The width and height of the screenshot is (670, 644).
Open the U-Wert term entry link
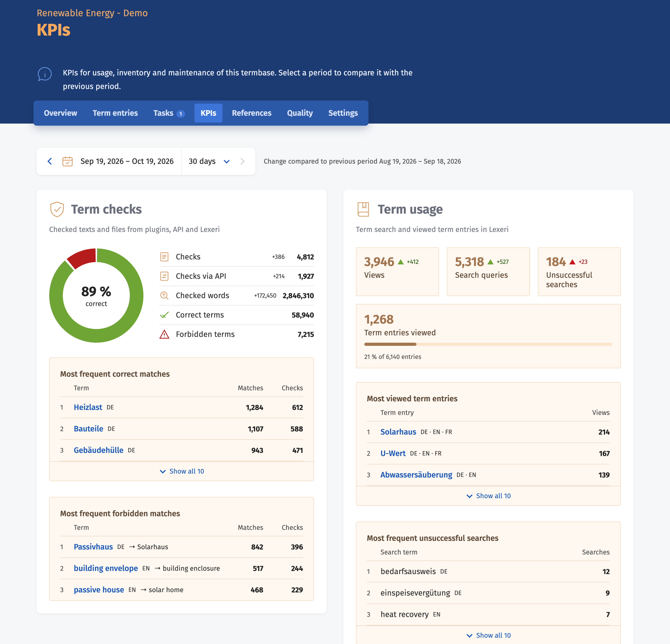point(393,453)
